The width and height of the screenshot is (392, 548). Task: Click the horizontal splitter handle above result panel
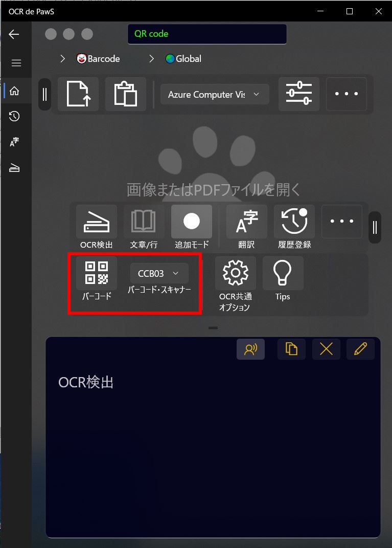(x=213, y=328)
